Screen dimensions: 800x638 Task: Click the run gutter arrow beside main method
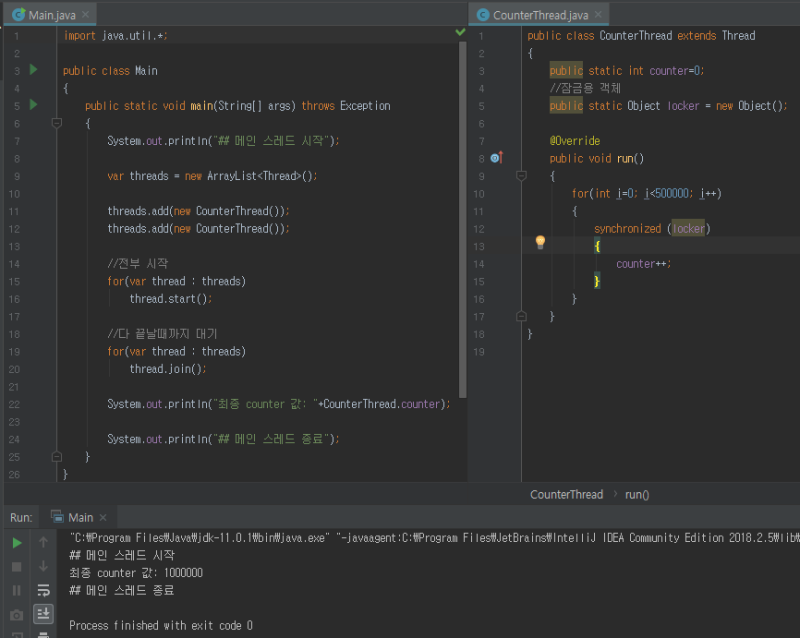[x=33, y=104]
